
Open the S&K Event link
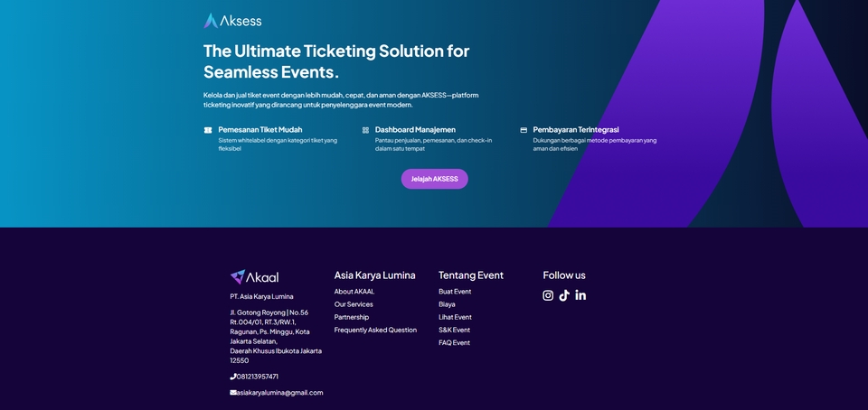pos(455,330)
